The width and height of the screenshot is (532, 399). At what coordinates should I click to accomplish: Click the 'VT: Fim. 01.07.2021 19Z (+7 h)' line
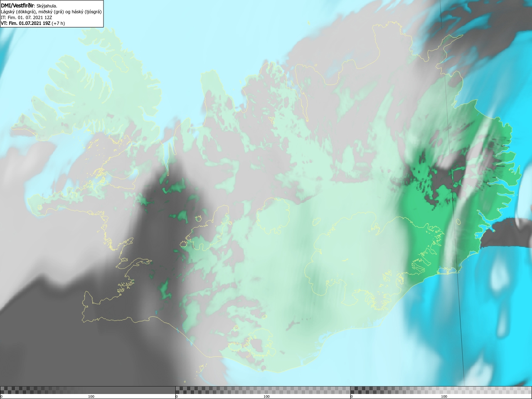click(x=33, y=23)
